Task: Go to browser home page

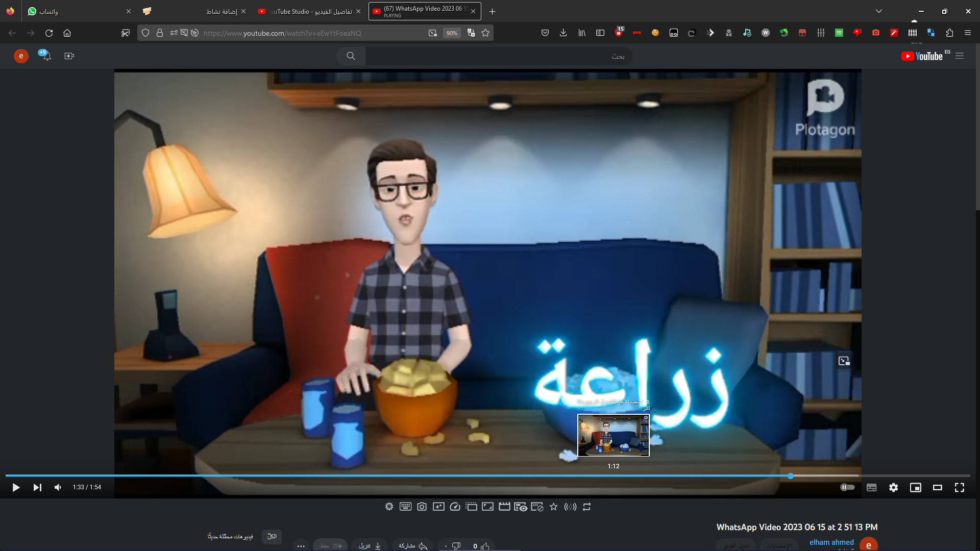Action: point(67,33)
